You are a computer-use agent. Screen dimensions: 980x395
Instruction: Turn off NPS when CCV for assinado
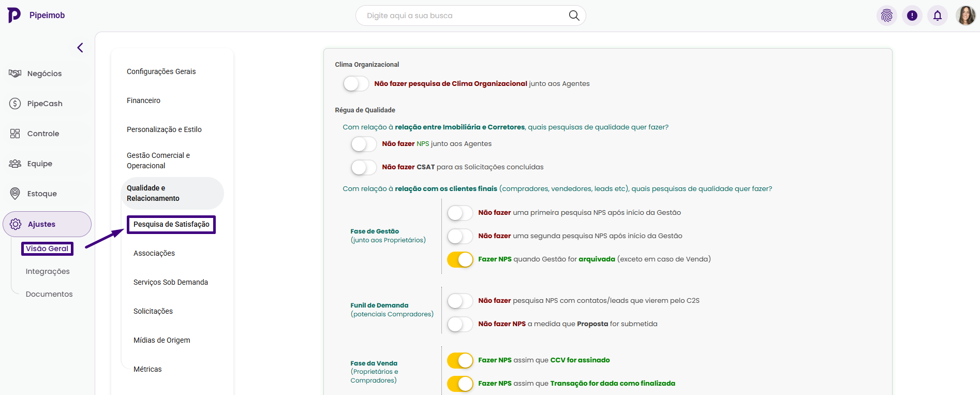(x=460, y=360)
